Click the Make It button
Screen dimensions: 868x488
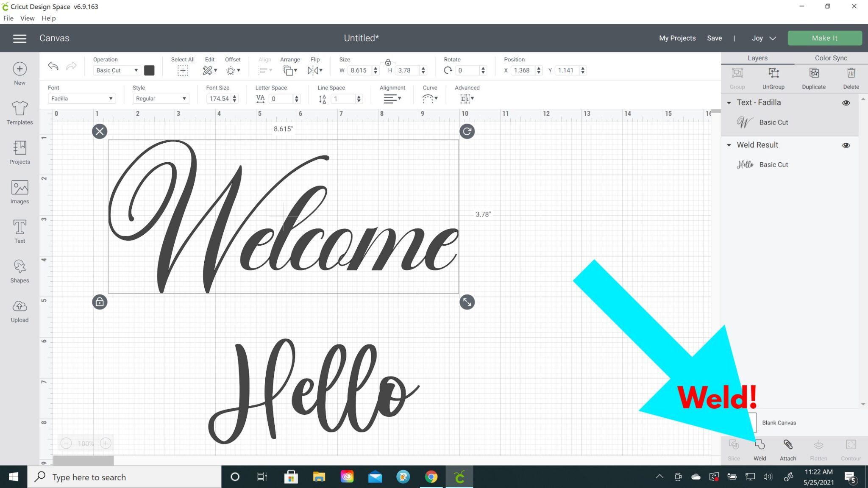[x=824, y=38]
